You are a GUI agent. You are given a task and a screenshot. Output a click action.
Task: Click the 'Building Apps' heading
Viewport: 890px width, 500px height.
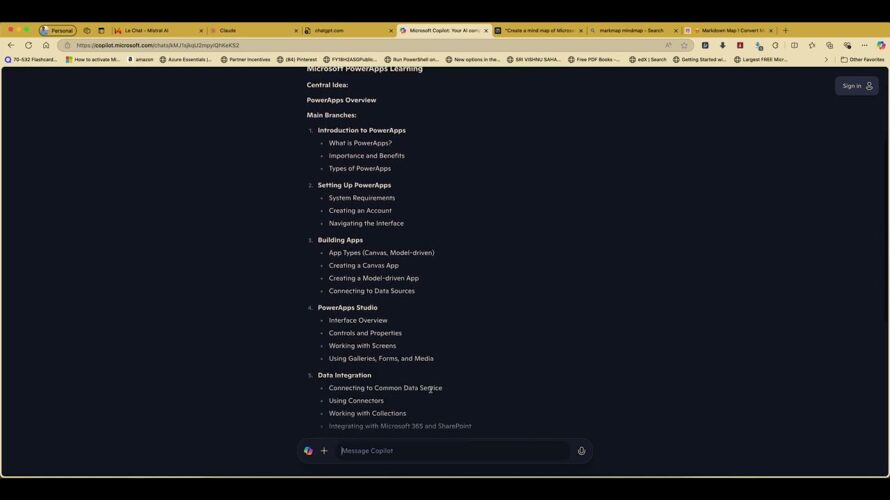tap(340, 240)
